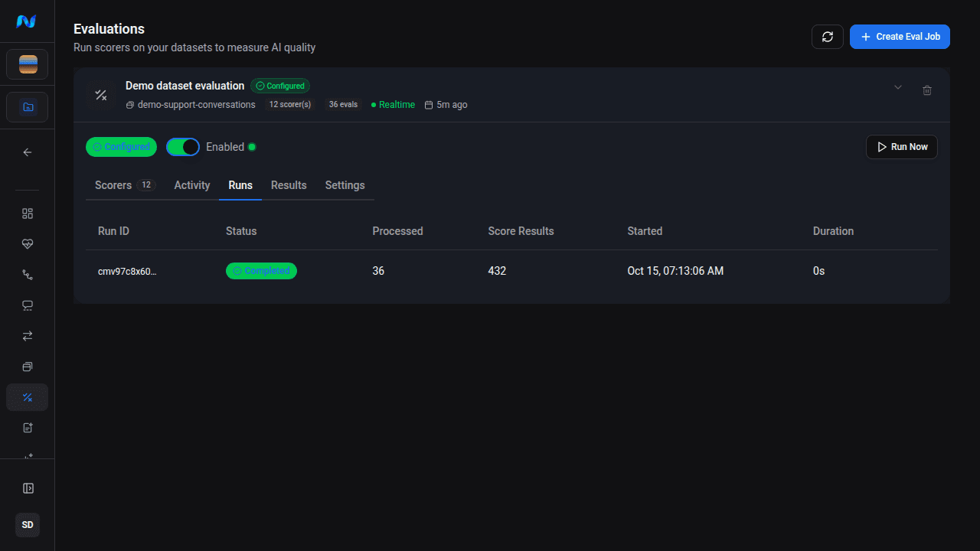980x551 pixels.
Task: Click the Run ID column header
Action: click(113, 231)
